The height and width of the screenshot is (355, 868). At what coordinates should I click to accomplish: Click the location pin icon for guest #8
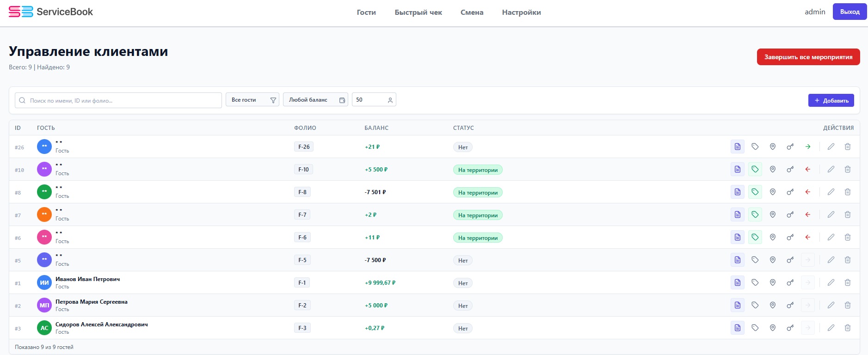click(x=773, y=192)
